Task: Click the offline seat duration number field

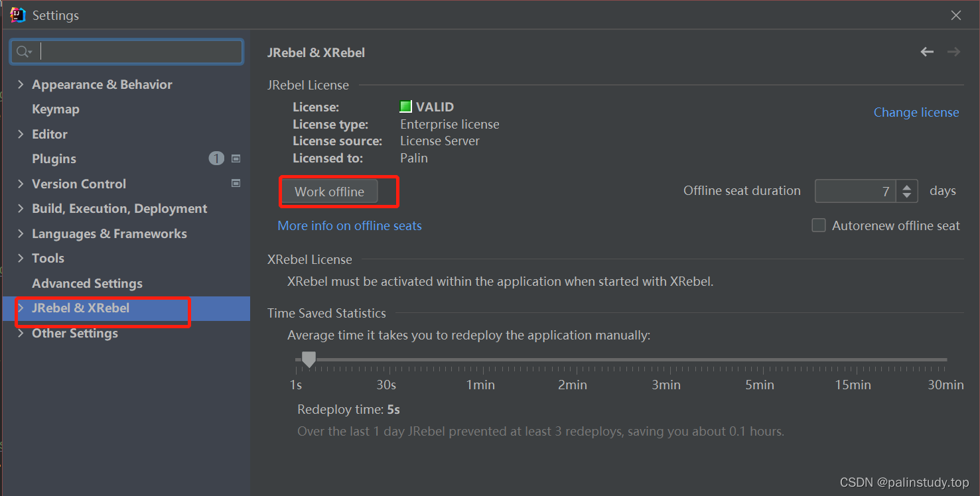Action: pyautogui.click(x=855, y=191)
